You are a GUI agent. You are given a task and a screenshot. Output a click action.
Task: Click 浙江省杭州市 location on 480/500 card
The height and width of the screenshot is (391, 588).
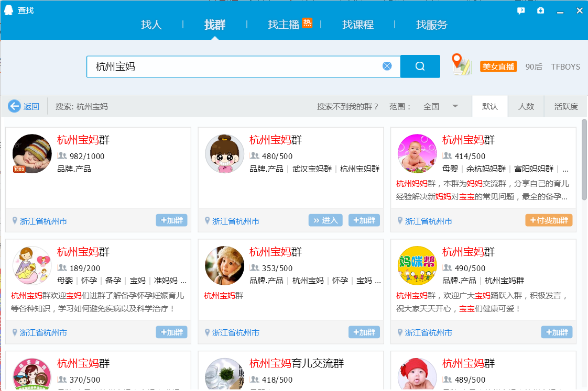pos(235,221)
